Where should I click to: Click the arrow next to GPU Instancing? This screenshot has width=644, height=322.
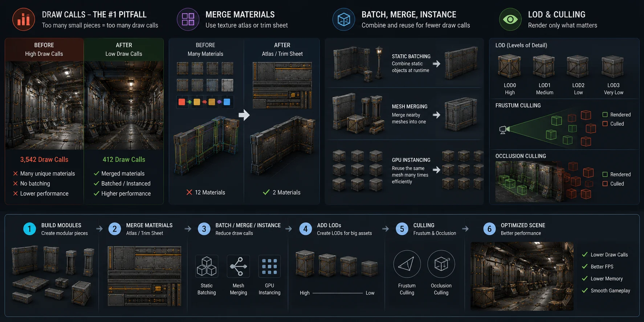click(x=436, y=170)
